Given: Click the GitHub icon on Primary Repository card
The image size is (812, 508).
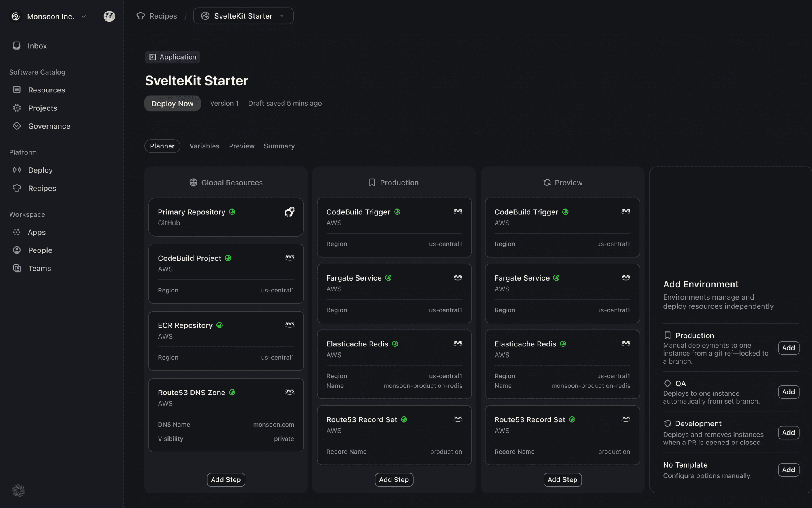Looking at the screenshot, I should tap(290, 212).
